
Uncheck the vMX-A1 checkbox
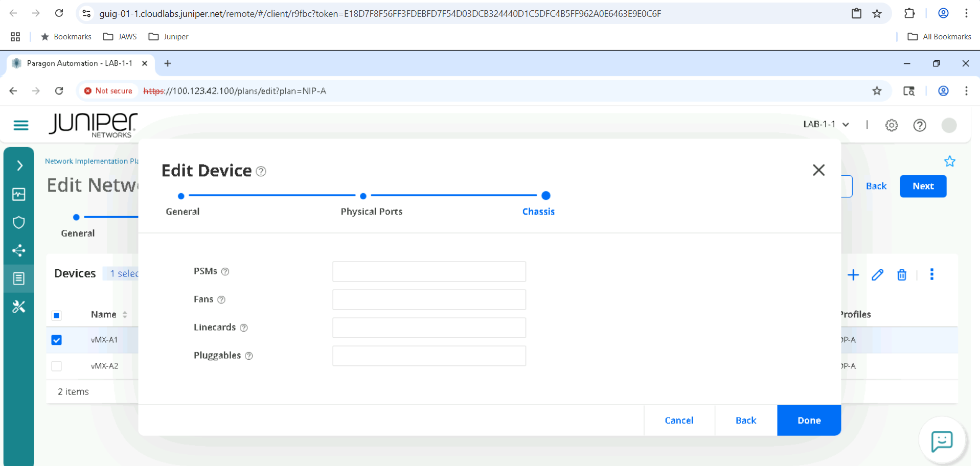point(57,340)
